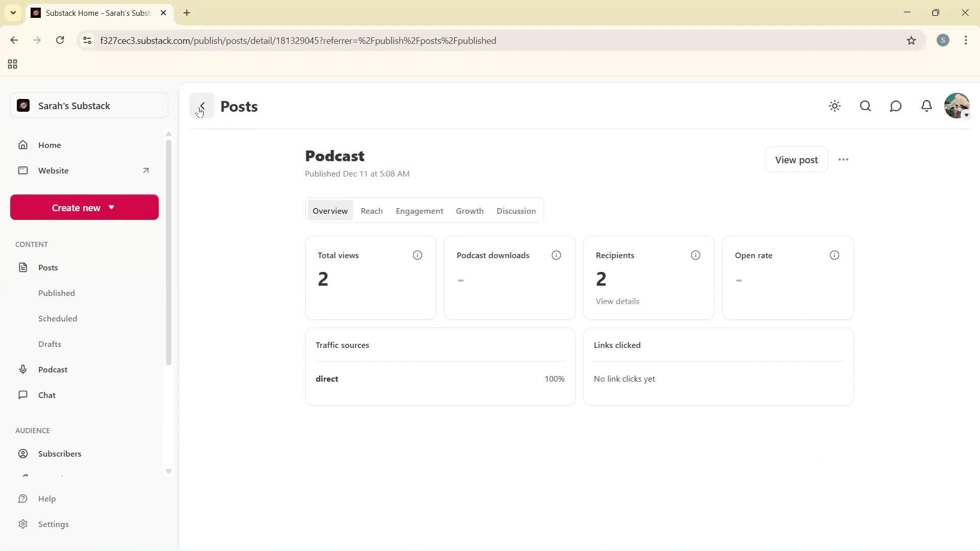Open the browser tab search chevron
This screenshot has height=551, width=980.
click(13, 13)
